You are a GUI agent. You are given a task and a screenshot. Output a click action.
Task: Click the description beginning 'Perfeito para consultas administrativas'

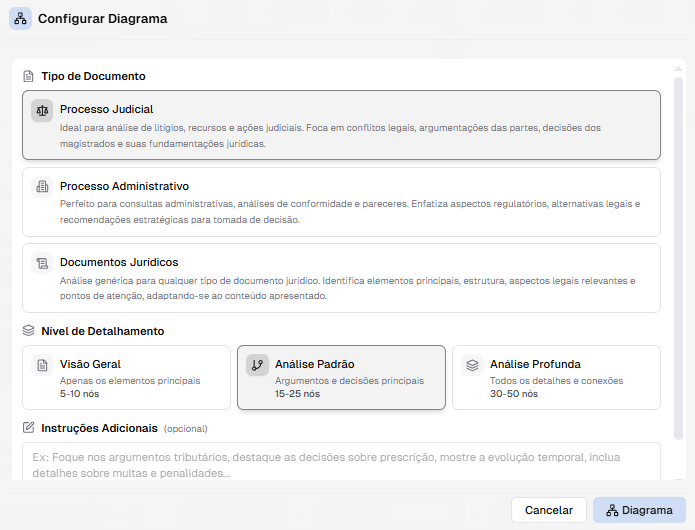tap(350, 212)
